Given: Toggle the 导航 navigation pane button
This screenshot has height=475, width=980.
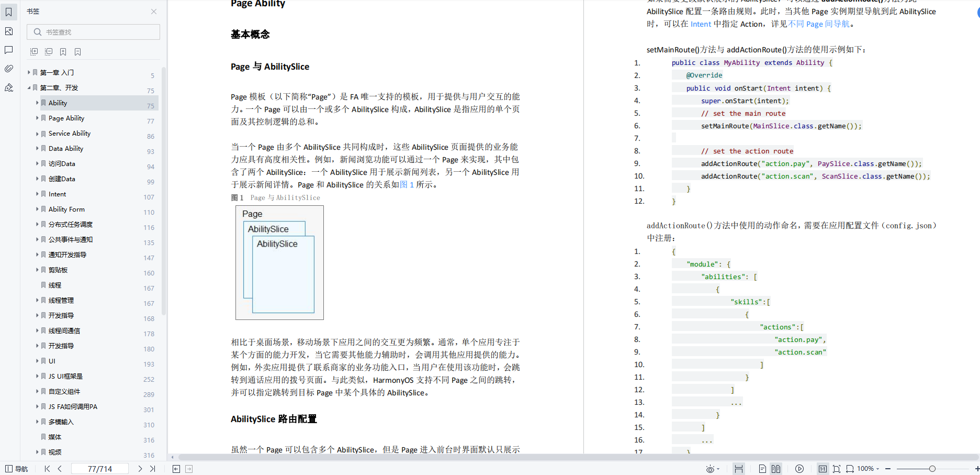Looking at the screenshot, I should click(17, 469).
